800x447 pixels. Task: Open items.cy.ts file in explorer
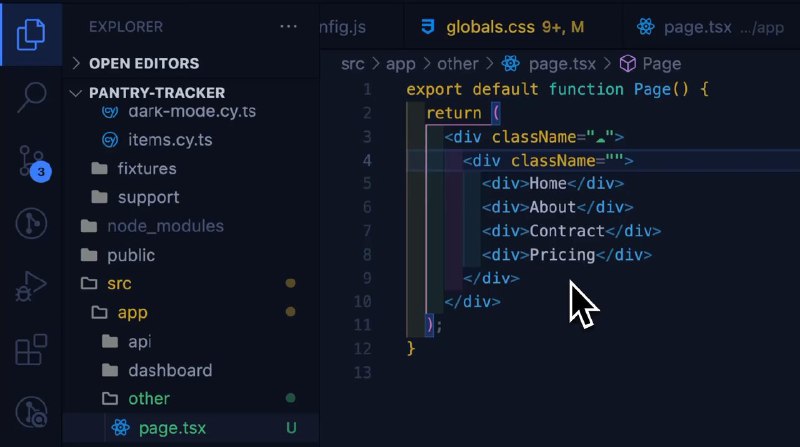[169, 139]
